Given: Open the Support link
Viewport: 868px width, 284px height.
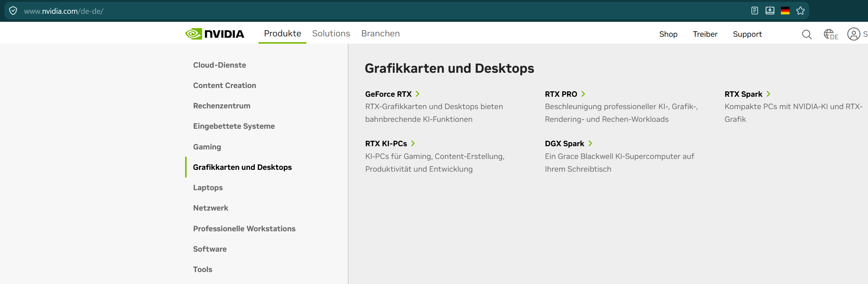Looking at the screenshot, I should click(747, 34).
